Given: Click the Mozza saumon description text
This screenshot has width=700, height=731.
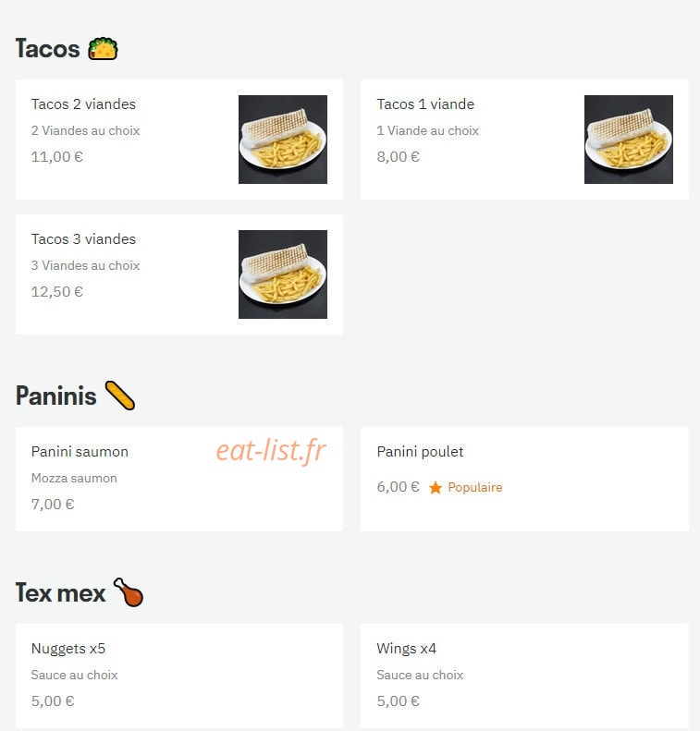Looking at the screenshot, I should pos(74,479).
